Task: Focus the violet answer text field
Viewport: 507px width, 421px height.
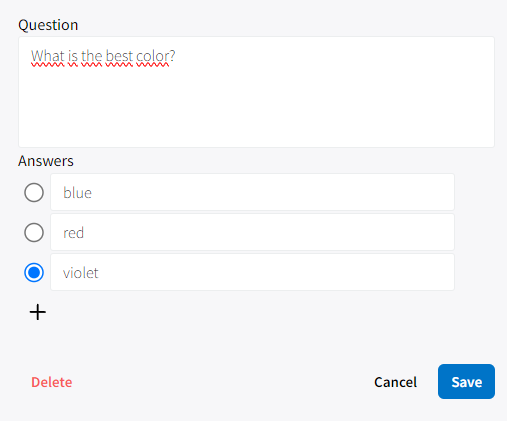Action: [252, 272]
